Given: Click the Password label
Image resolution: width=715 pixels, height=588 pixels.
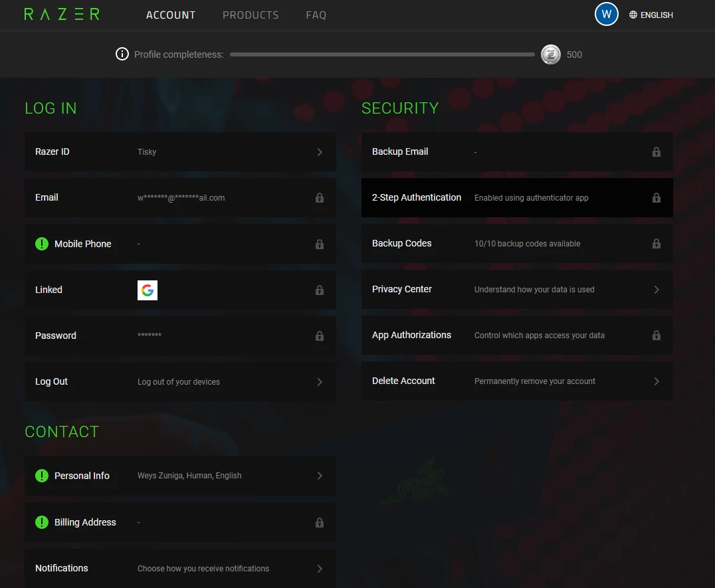Looking at the screenshot, I should [56, 336].
